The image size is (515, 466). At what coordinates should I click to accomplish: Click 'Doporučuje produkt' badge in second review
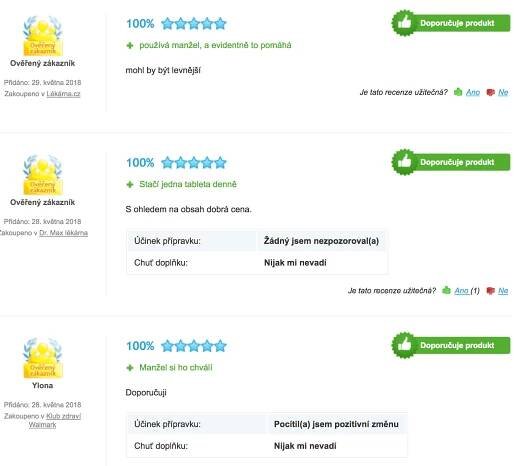click(451, 162)
